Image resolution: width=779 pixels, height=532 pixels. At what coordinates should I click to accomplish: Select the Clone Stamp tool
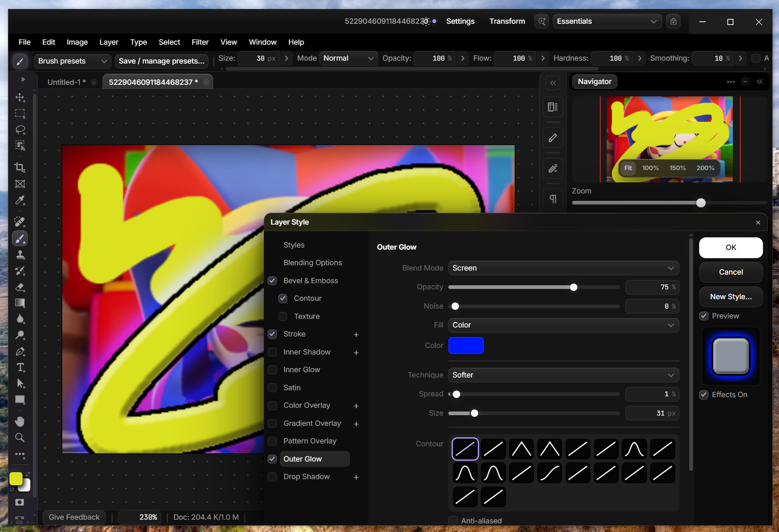pyautogui.click(x=20, y=255)
